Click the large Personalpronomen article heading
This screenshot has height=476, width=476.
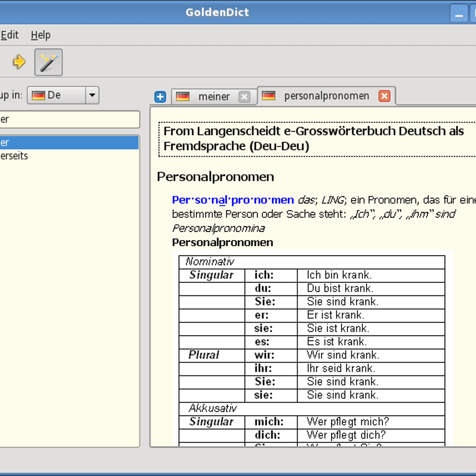tap(215, 177)
